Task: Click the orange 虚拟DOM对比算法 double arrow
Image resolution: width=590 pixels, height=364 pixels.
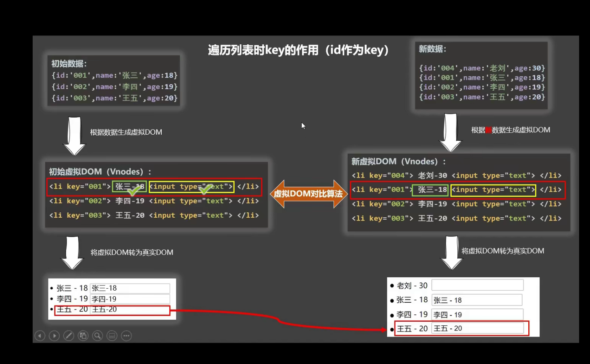Action: click(x=308, y=194)
